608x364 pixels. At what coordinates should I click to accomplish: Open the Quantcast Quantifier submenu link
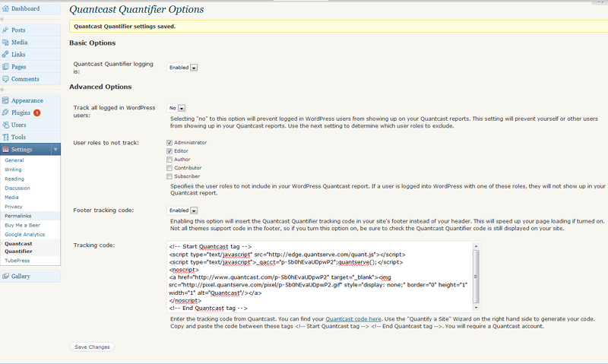tap(18, 247)
